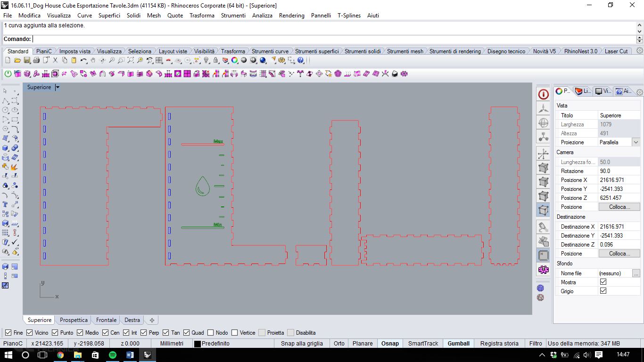Toggle the Punto osnap checkbox
Viewport: 644px width, 362px height.
click(x=55, y=333)
